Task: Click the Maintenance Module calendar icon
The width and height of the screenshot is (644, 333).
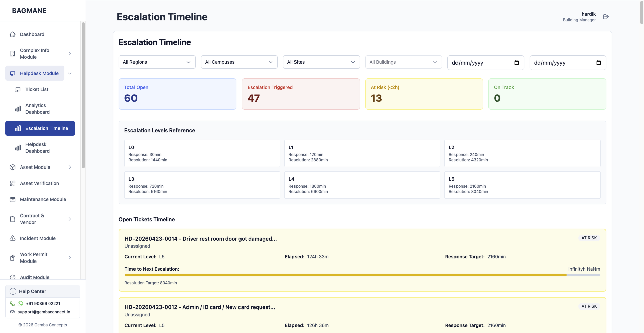Action: [13, 199]
